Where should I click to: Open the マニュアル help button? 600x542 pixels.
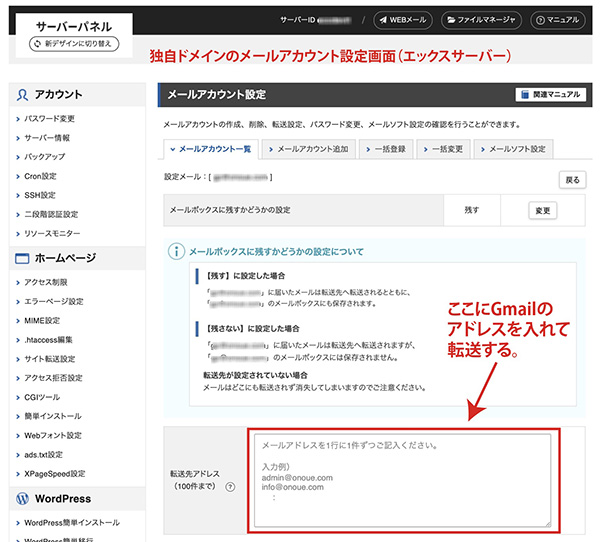point(558,20)
